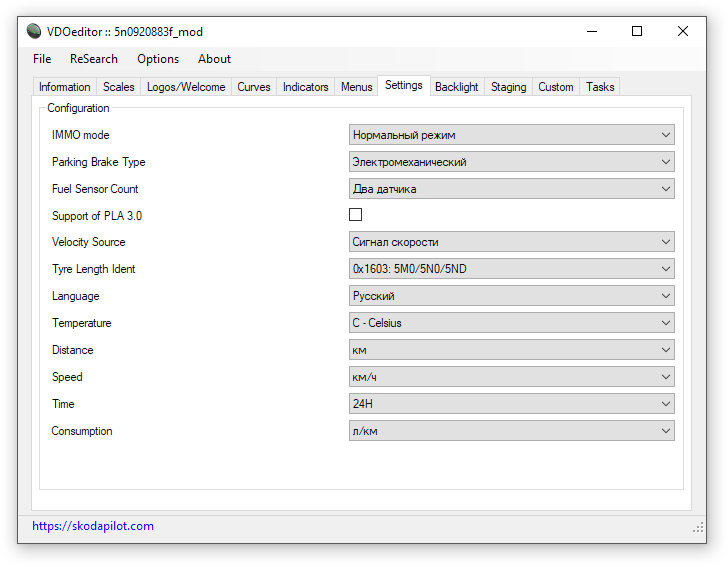This screenshot has width=728, height=566.
Task: Switch to the Staging tab
Action: (508, 87)
